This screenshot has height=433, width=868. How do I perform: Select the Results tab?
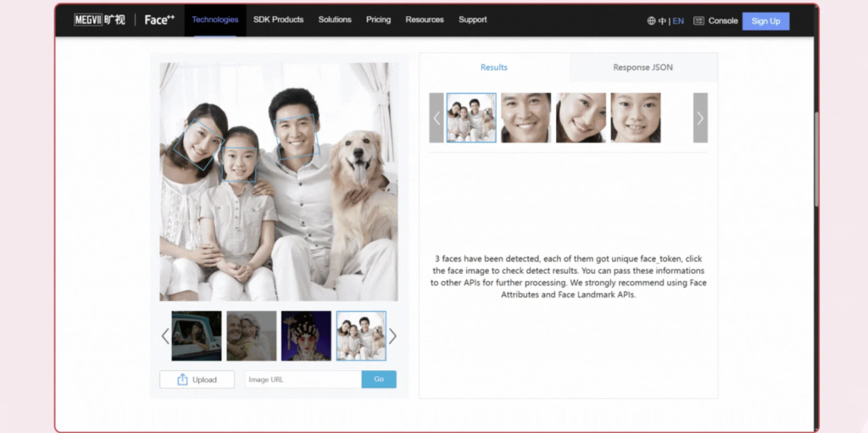pyautogui.click(x=494, y=68)
